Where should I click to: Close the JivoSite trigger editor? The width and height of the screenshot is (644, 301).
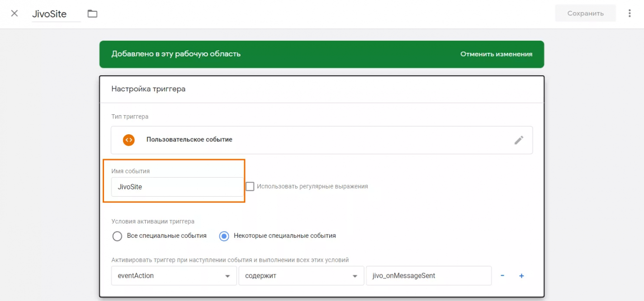pos(14,13)
